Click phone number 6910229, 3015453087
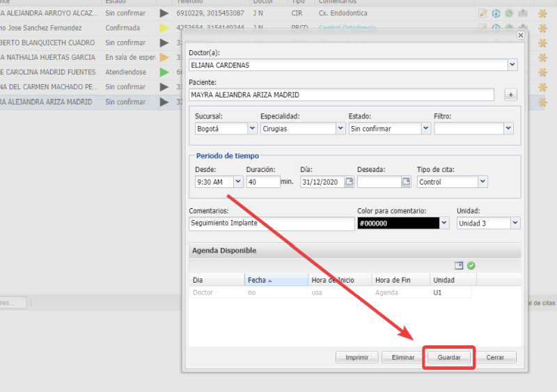 pyautogui.click(x=210, y=13)
